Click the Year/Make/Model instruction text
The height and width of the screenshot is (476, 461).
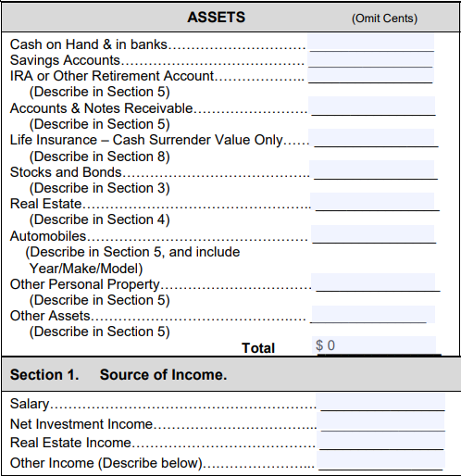(86, 269)
